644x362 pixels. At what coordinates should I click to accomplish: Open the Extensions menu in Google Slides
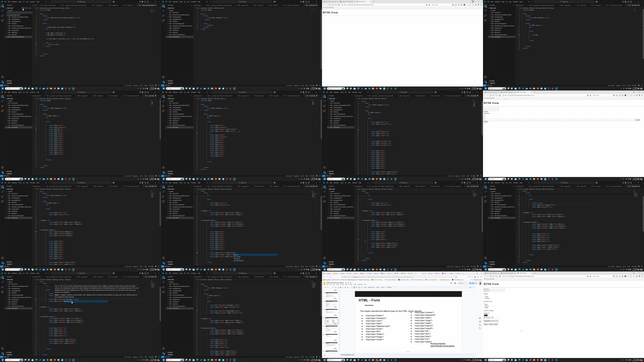(x=360, y=284)
